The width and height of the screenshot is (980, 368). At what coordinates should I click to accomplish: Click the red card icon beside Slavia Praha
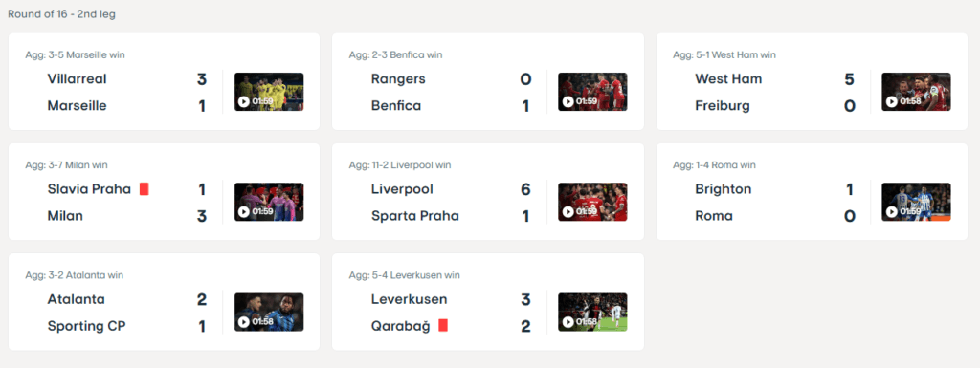pos(145,189)
